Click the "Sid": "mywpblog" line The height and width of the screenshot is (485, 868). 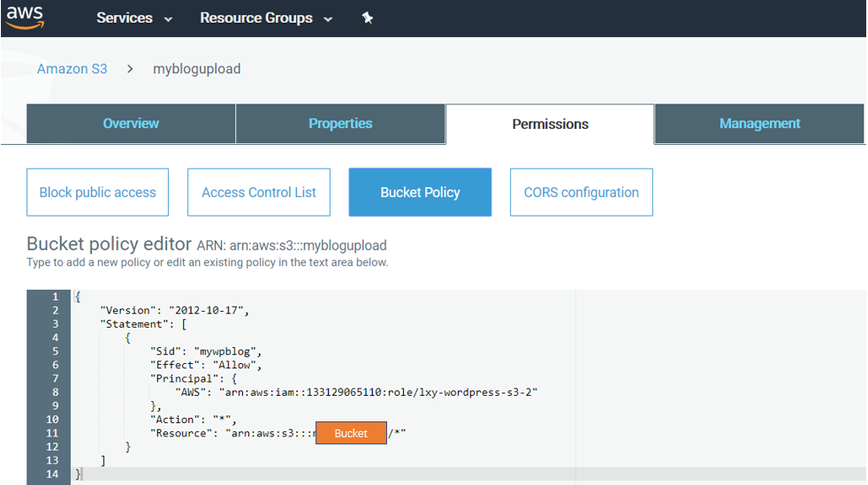pos(205,352)
